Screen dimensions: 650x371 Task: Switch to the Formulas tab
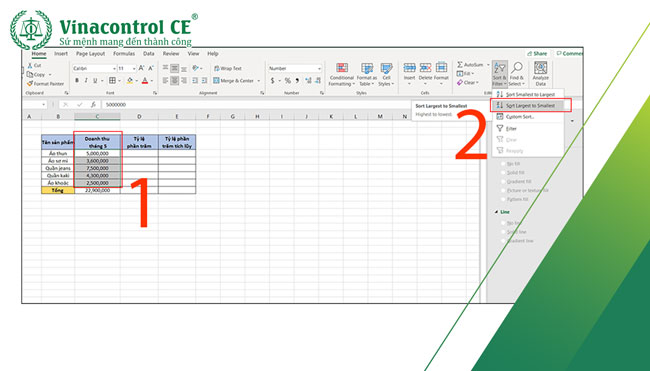[x=124, y=54]
